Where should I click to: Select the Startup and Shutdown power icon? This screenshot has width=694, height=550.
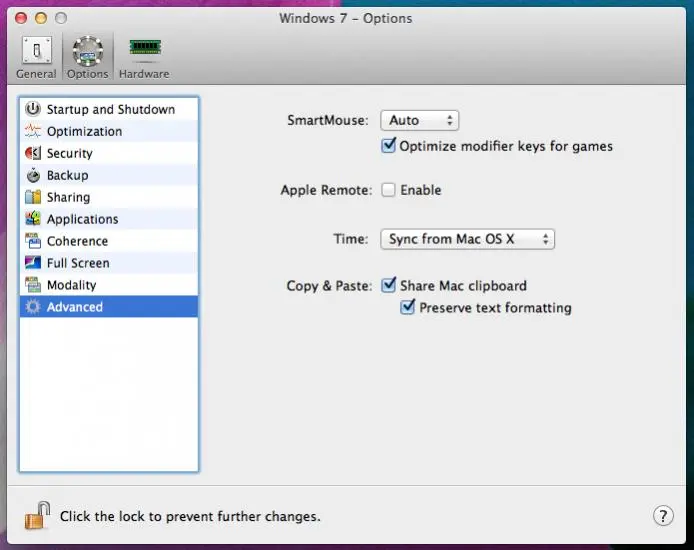pyautogui.click(x=32, y=109)
